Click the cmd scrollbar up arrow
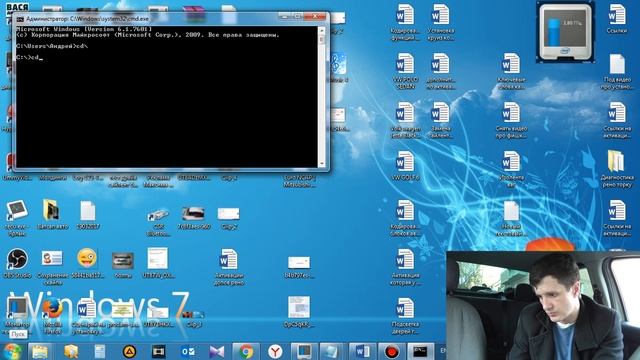This screenshot has width=640, height=360. pos(322,31)
